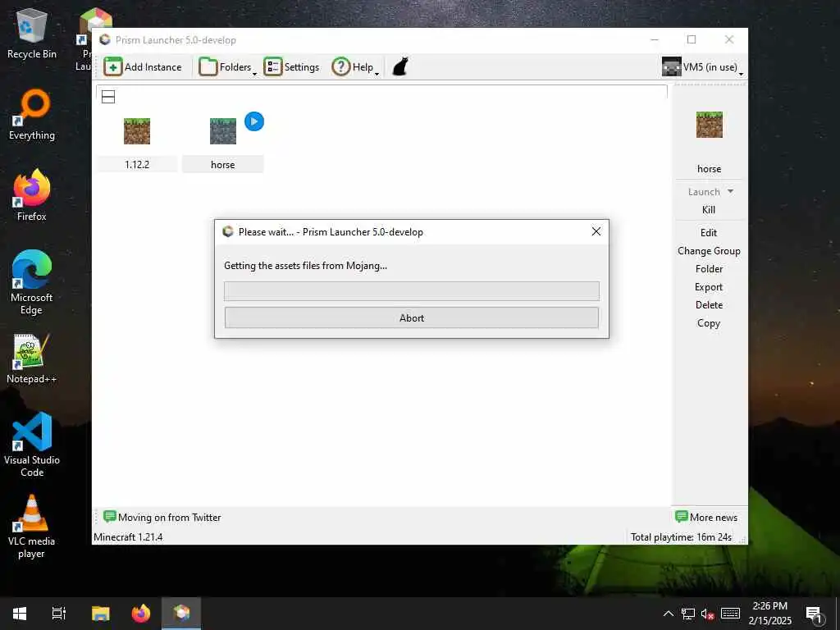Copy the horse instance
Screen dimensions: 840x630
[x=709, y=323]
